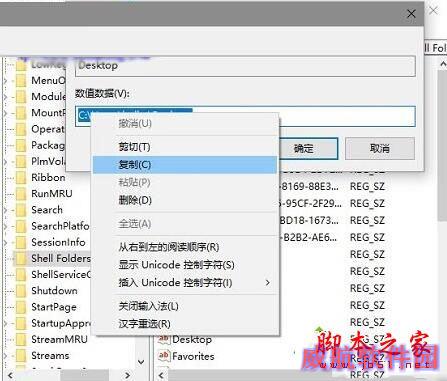447x381 pixels.
Task: Expand the SearchPlatform tree node
Action: click(6, 226)
